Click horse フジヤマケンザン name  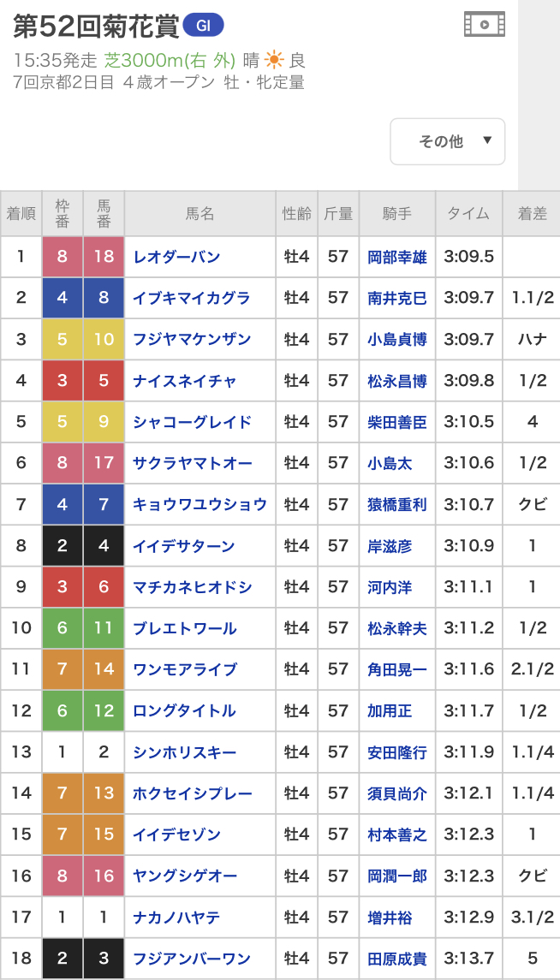tap(191, 339)
